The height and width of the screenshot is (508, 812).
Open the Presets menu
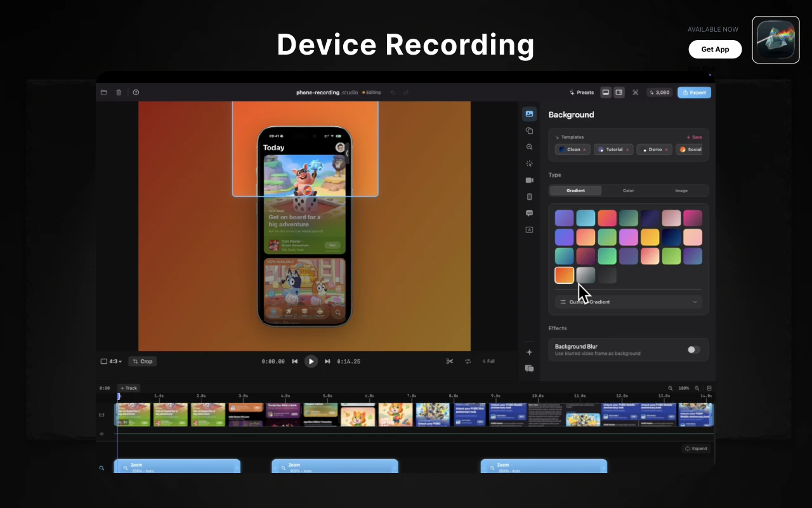point(582,93)
